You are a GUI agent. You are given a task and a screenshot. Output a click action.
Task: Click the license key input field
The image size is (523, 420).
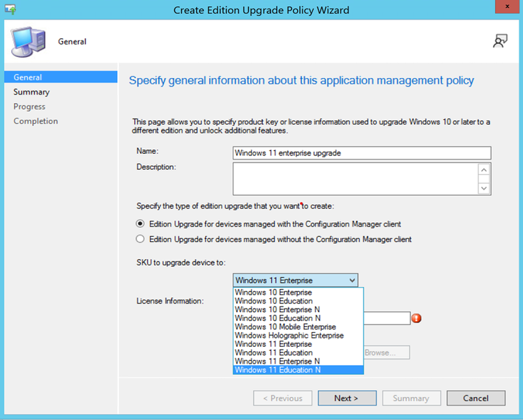387,318
